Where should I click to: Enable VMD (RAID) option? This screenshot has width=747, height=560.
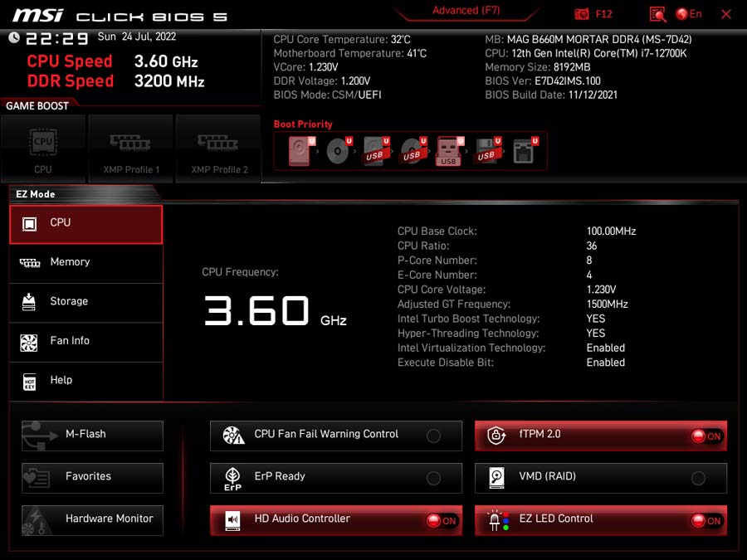(601, 478)
